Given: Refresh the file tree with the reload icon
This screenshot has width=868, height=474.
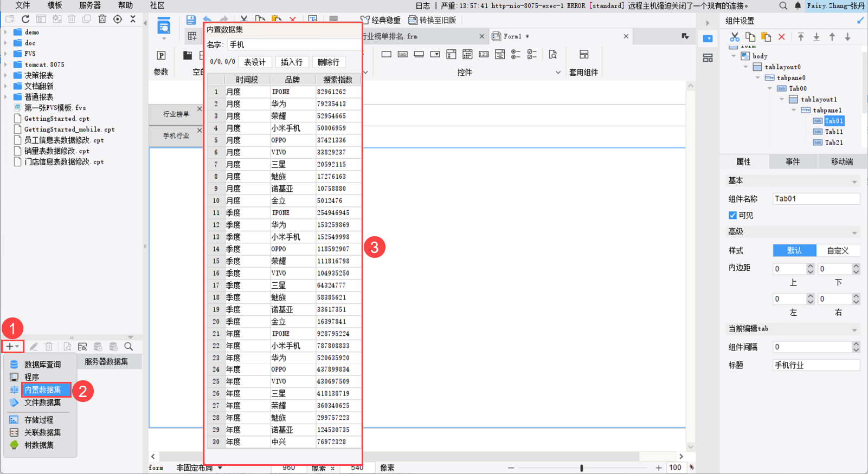Looking at the screenshot, I should 25,19.
